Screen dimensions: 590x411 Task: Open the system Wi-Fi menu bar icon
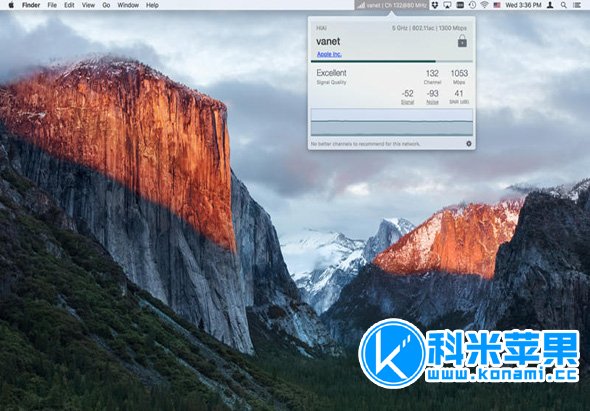(485, 5)
